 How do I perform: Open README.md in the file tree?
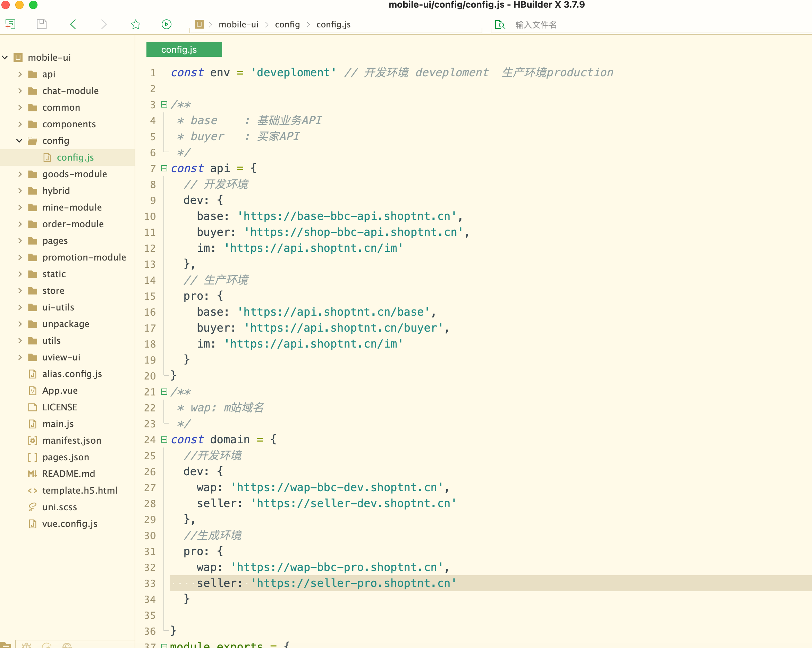point(69,474)
